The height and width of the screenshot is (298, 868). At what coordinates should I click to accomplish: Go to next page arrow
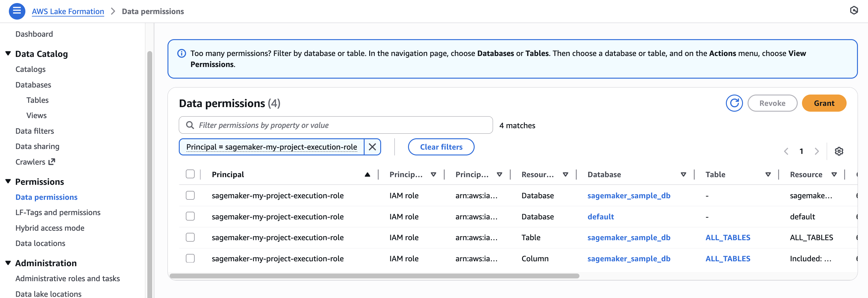816,151
